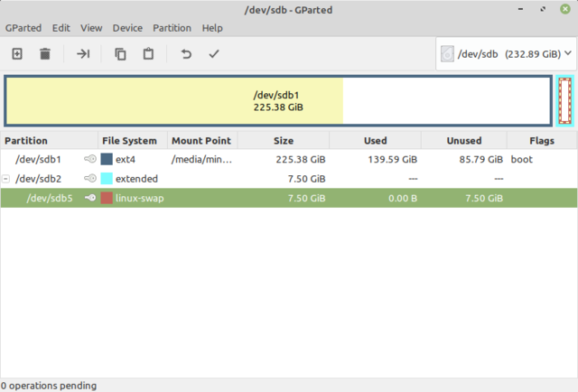Click the 0 operations pending status text

(x=48, y=386)
